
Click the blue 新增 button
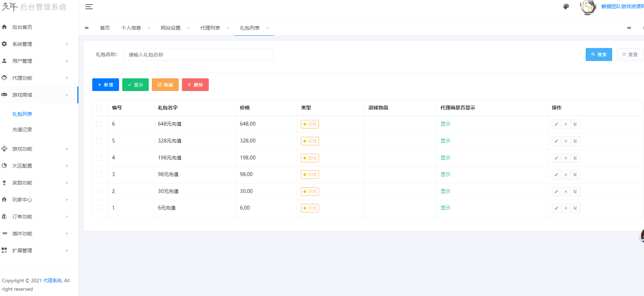coord(105,85)
